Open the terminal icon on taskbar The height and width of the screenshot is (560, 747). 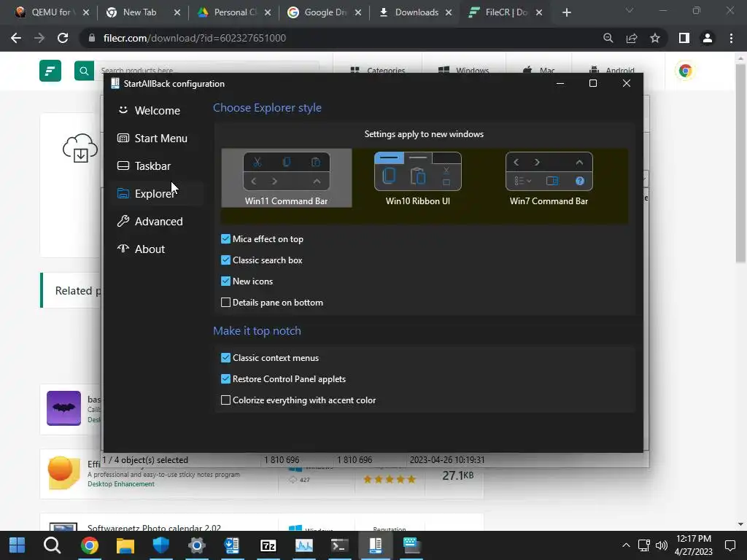tap(340, 545)
